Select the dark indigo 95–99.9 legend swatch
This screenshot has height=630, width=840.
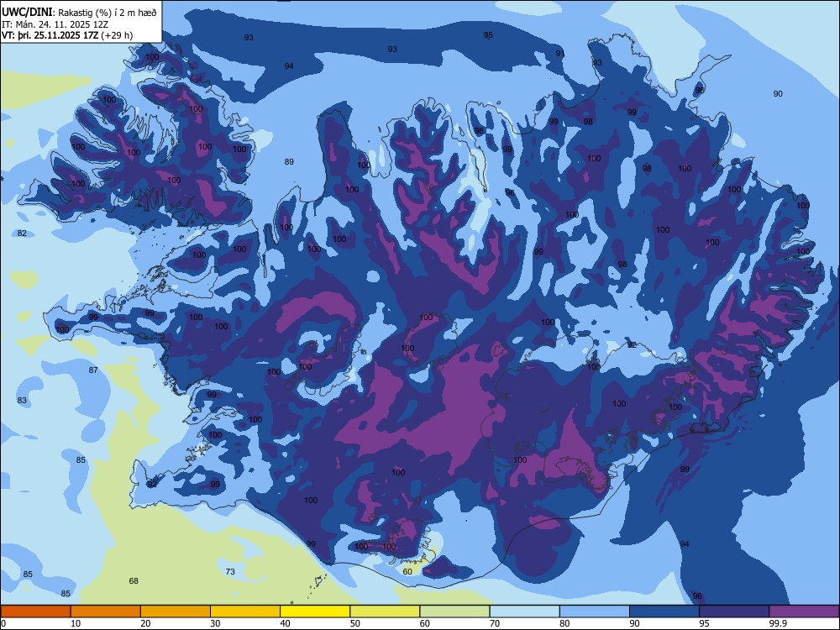pyautogui.click(x=734, y=612)
